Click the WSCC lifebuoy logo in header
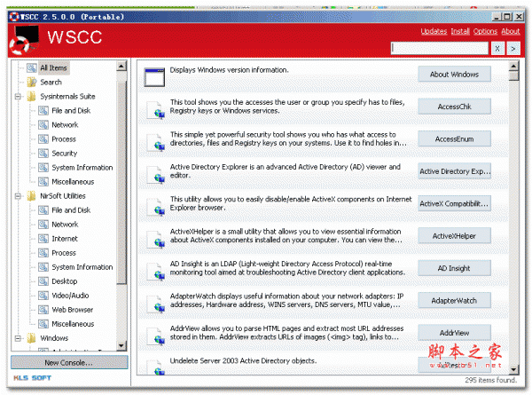 (24, 40)
